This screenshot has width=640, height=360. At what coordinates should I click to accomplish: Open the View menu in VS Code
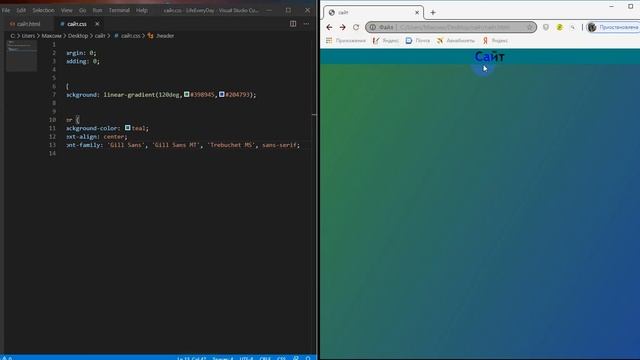pyautogui.click(x=67, y=10)
